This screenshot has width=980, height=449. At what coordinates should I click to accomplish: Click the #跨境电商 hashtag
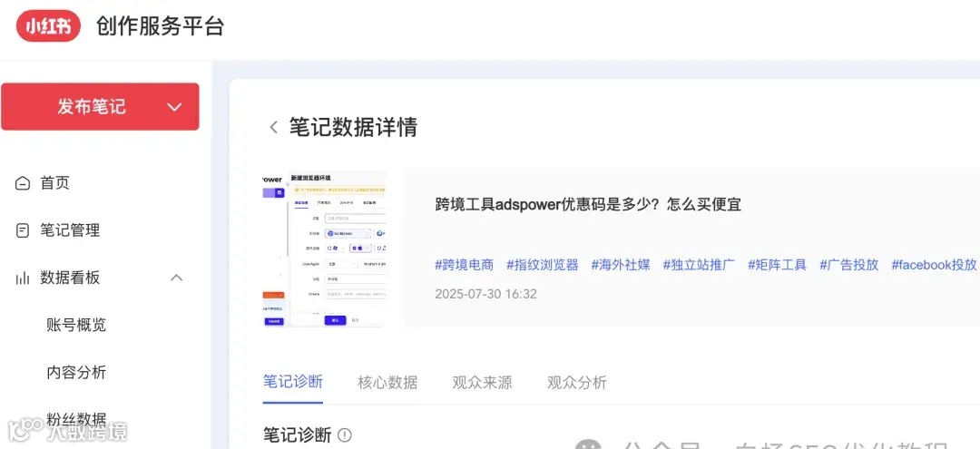point(465,265)
